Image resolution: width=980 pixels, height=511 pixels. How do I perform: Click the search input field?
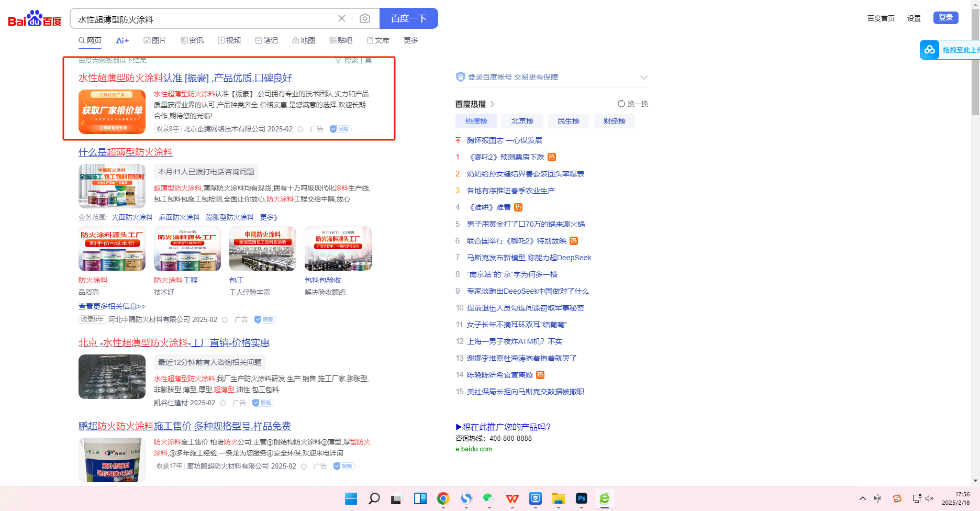pos(204,19)
